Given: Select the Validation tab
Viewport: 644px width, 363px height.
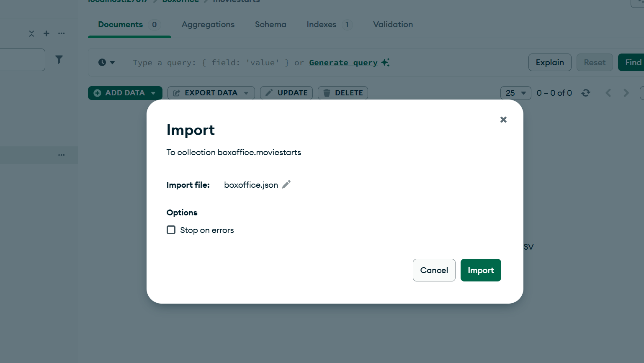Looking at the screenshot, I should (x=393, y=25).
